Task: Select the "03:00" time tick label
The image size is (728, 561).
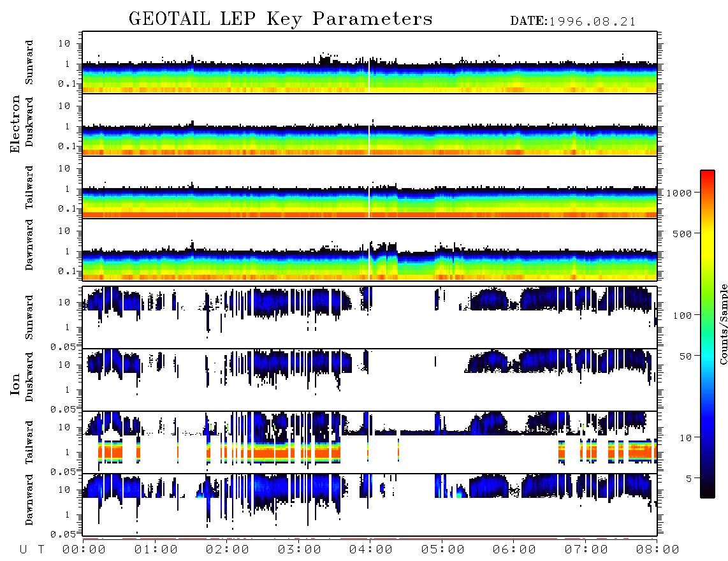Action: coord(299,550)
